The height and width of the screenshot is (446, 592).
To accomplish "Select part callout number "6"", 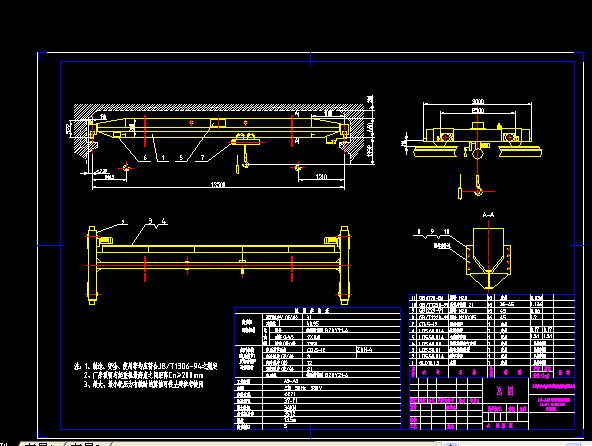I will (145, 158).
